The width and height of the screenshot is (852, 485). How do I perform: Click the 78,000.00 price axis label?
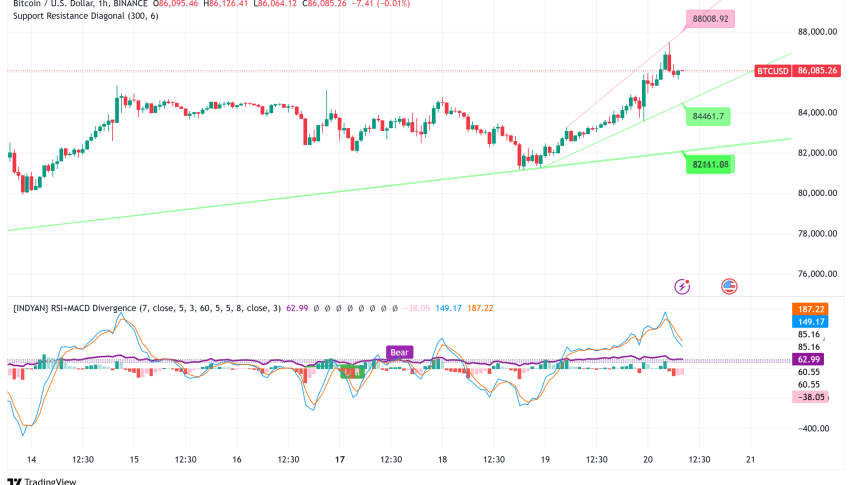(x=817, y=234)
